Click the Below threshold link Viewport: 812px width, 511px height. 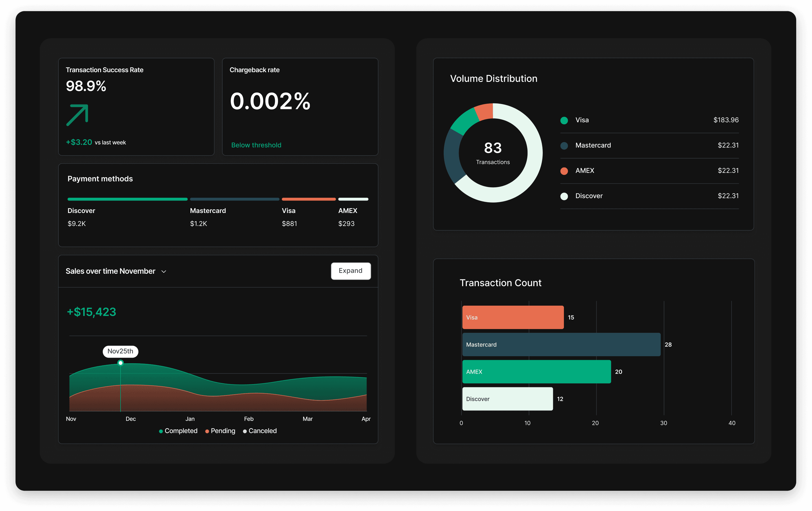pos(256,145)
